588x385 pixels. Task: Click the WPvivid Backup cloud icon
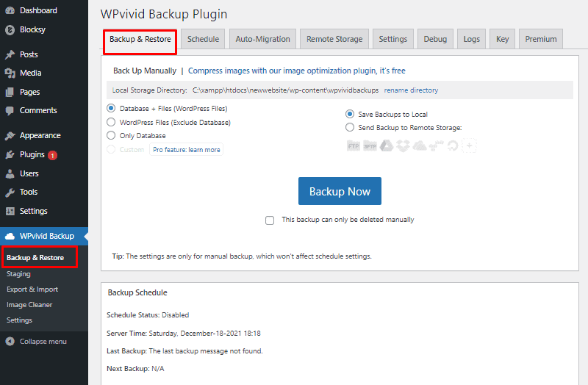[10, 236]
